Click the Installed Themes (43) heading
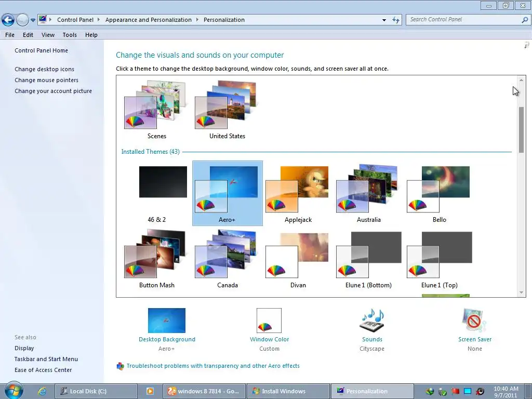This screenshot has height=399, width=532. pos(150,152)
